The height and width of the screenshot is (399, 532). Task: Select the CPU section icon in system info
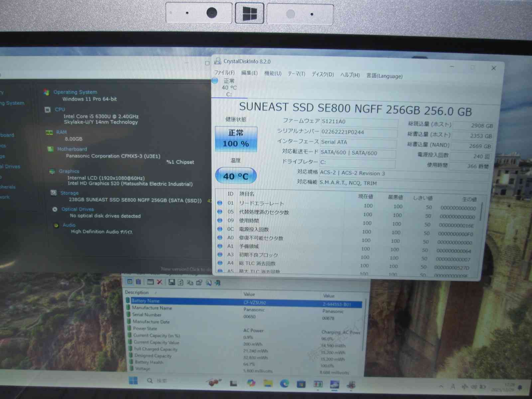tap(48, 109)
